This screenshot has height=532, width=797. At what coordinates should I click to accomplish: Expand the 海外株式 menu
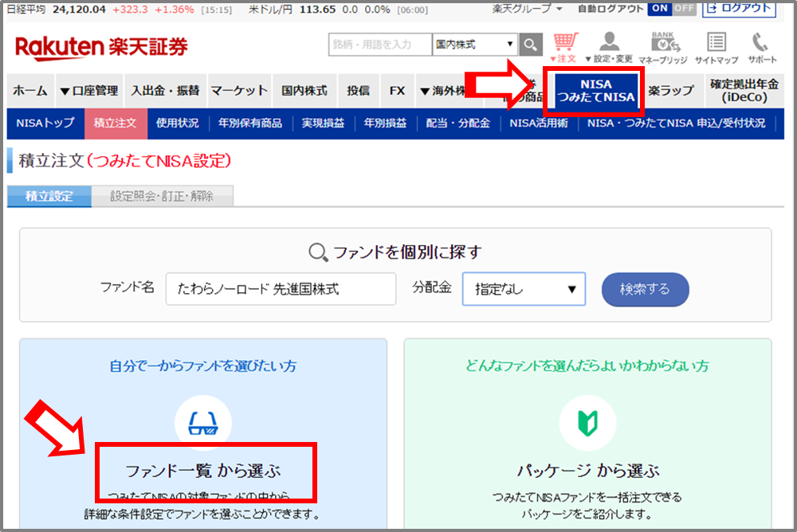pos(442,91)
